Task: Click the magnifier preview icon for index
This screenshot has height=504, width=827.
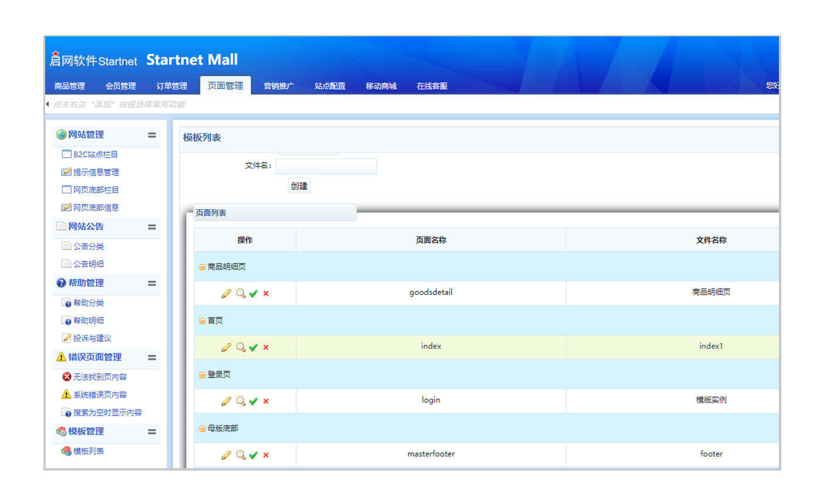Action: point(240,347)
